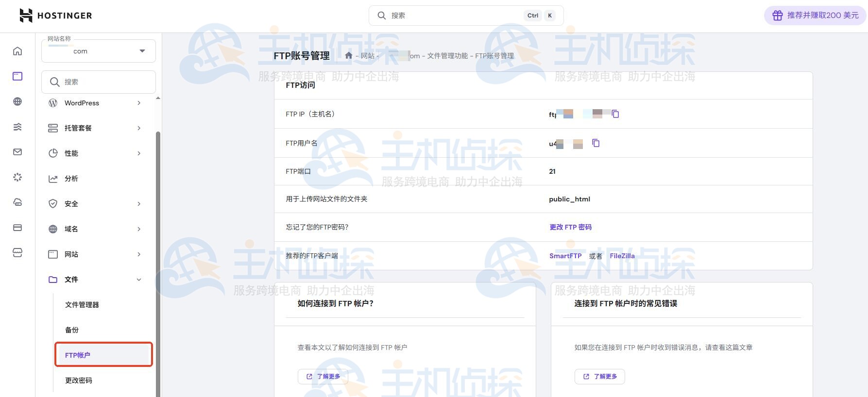Click the 网站 breadcrumb link

pos(368,56)
